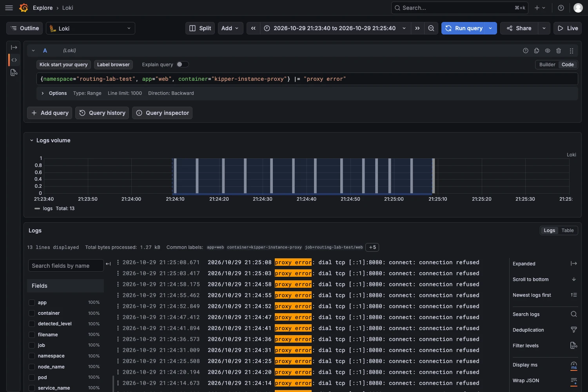
Task: Open the content outline side icon
Action: (14, 47)
